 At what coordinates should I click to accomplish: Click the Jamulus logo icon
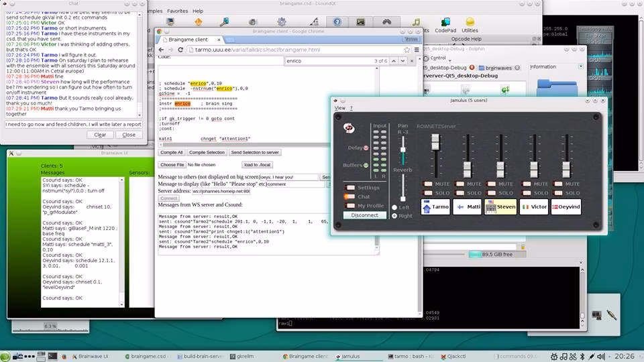point(349,127)
